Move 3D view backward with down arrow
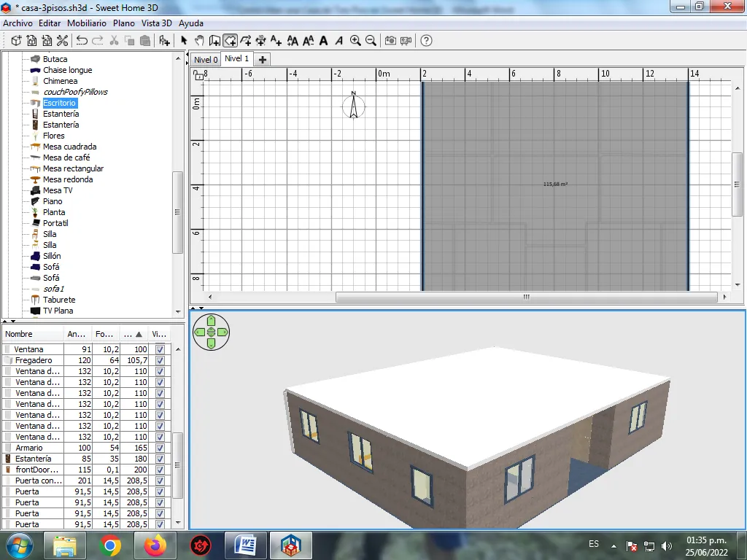This screenshot has height=560, width=747. pyautogui.click(x=211, y=344)
